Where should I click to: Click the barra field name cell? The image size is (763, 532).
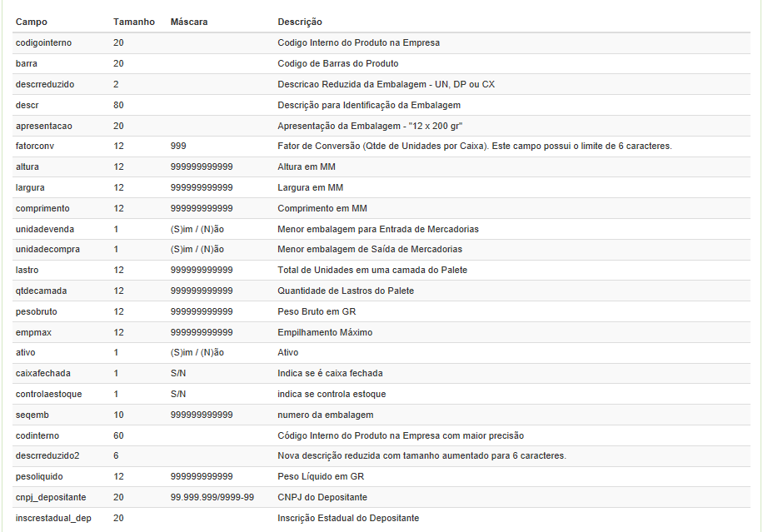27,63
